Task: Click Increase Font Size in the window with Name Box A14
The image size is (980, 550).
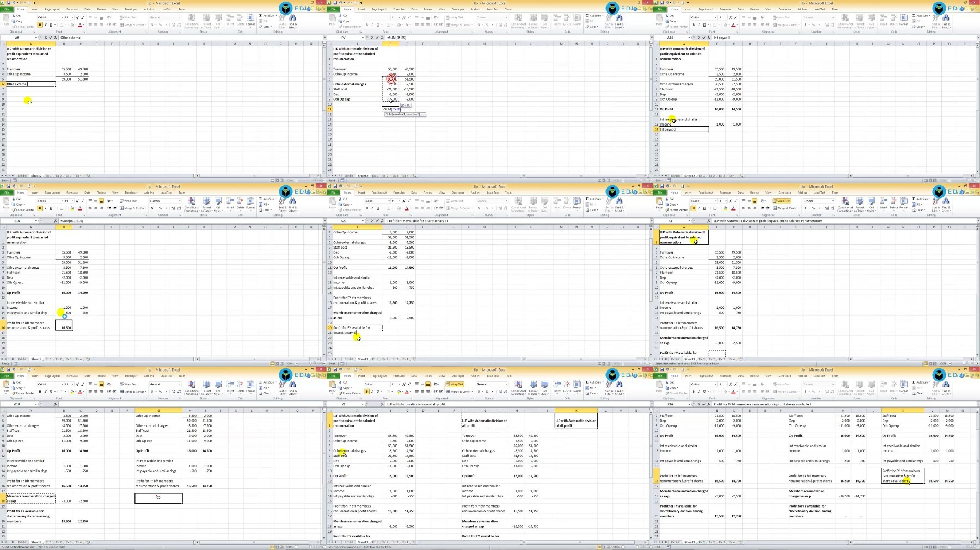Action: click(x=731, y=17)
